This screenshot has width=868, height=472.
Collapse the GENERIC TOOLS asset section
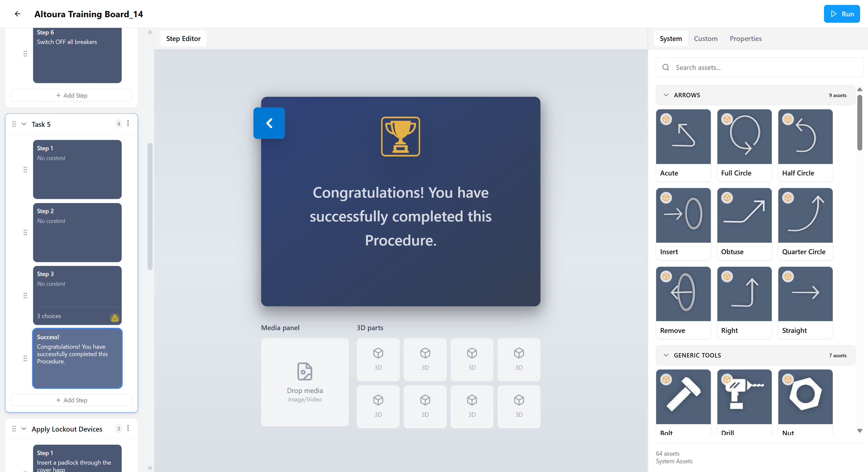pyautogui.click(x=666, y=355)
